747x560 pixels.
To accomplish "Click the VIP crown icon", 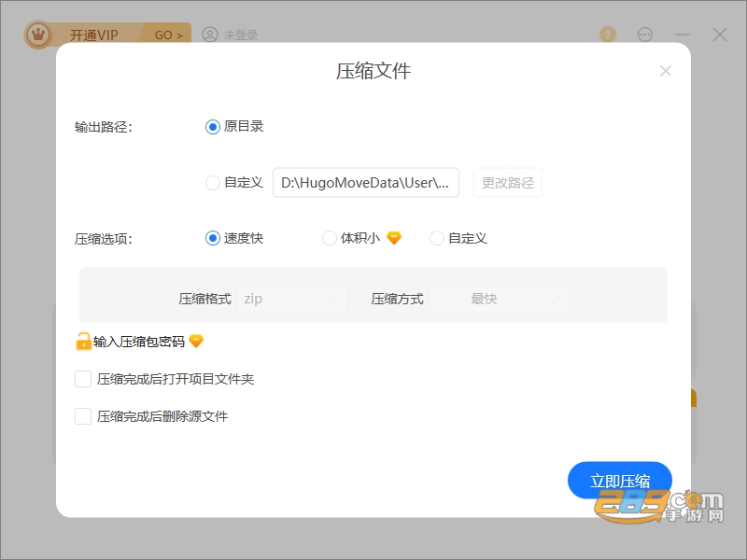I will (x=38, y=35).
